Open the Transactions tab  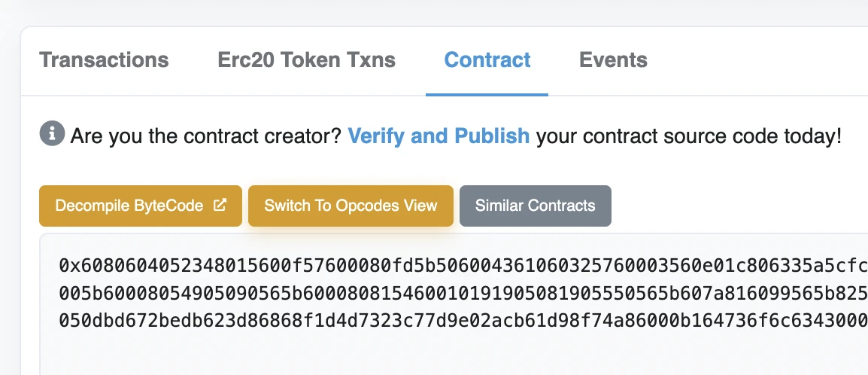[104, 60]
